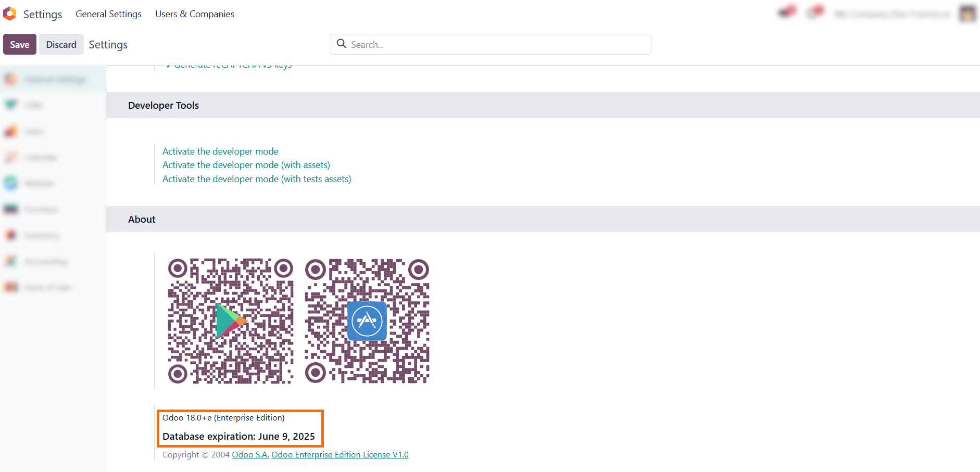
Task: Focus the Search field
Action: (x=491, y=44)
